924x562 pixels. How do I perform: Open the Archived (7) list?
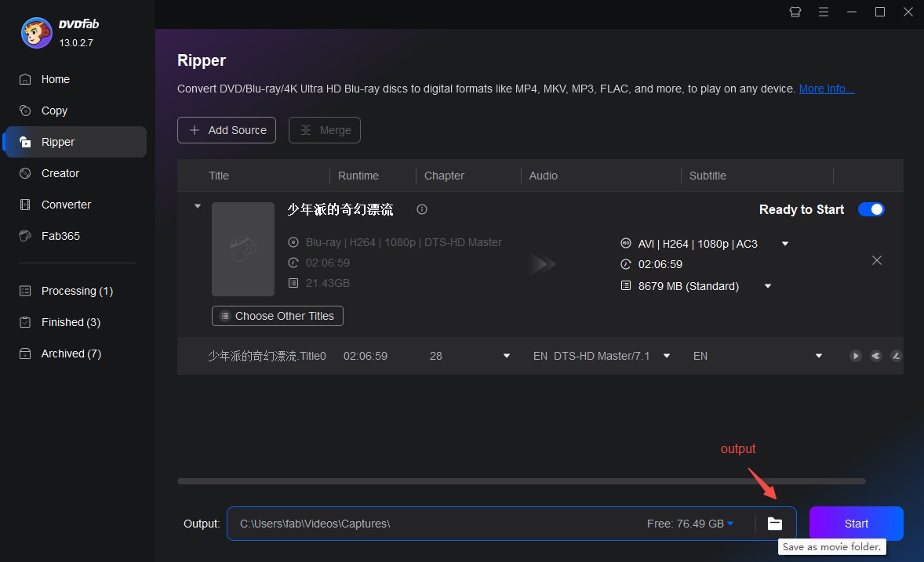[69, 354]
